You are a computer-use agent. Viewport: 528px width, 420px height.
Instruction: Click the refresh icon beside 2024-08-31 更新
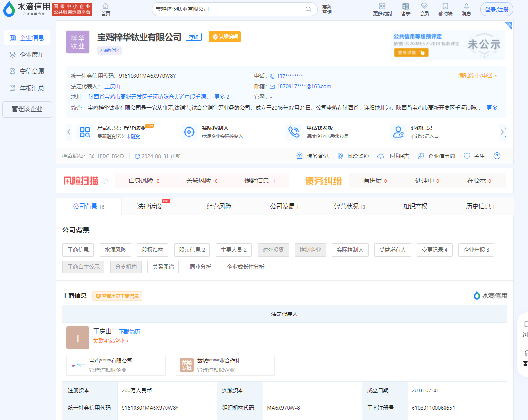[137, 157]
